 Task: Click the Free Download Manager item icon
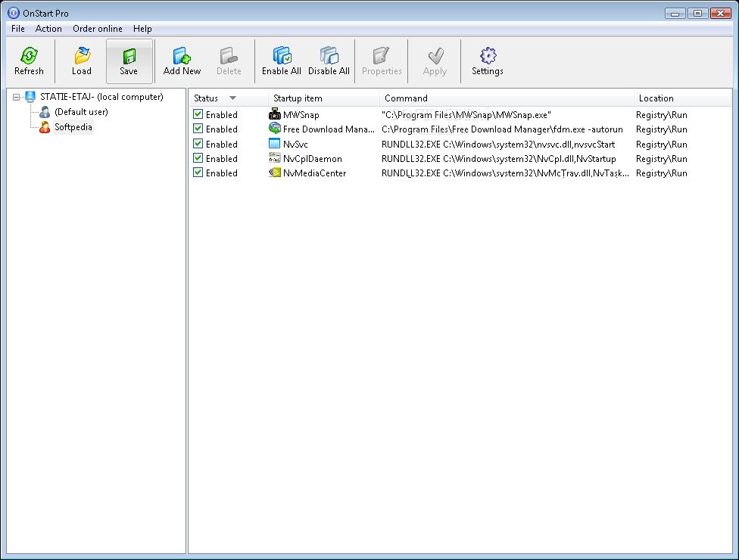(x=274, y=128)
